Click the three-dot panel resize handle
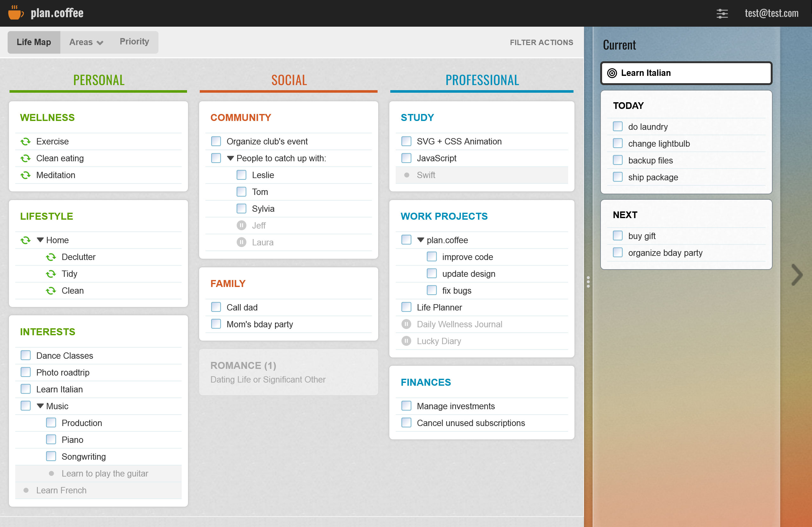The image size is (812, 527). pyautogui.click(x=588, y=282)
